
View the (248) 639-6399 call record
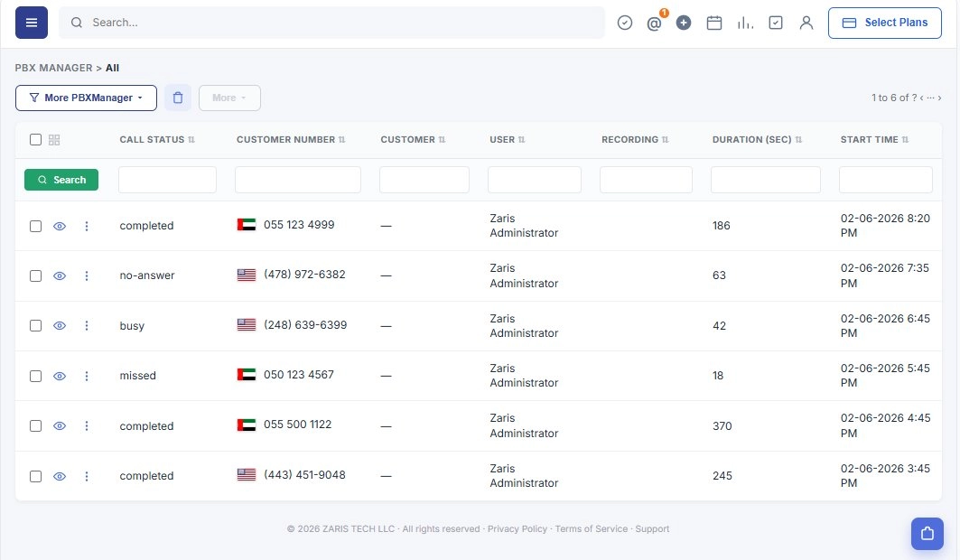tap(60, 325)
